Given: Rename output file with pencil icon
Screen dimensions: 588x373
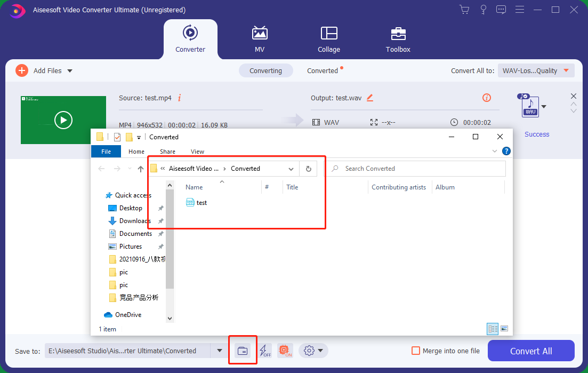Looking at the screenshot, I should [370, 98].
